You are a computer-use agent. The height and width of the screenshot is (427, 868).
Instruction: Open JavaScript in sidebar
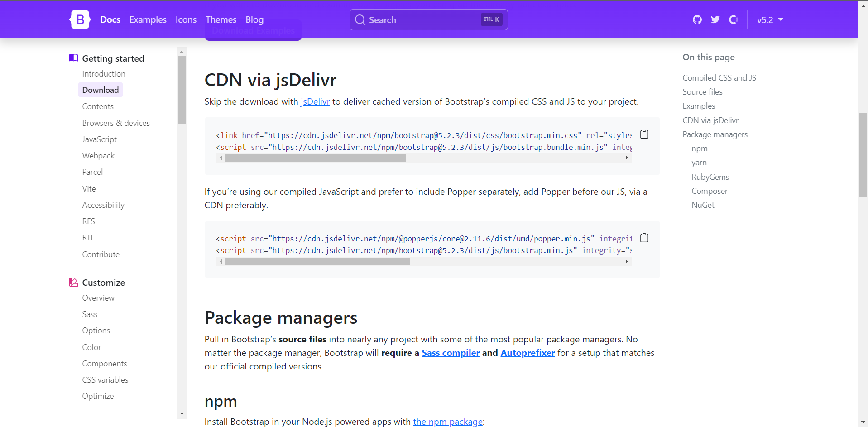pyautogui.click(x=100, y=139)
